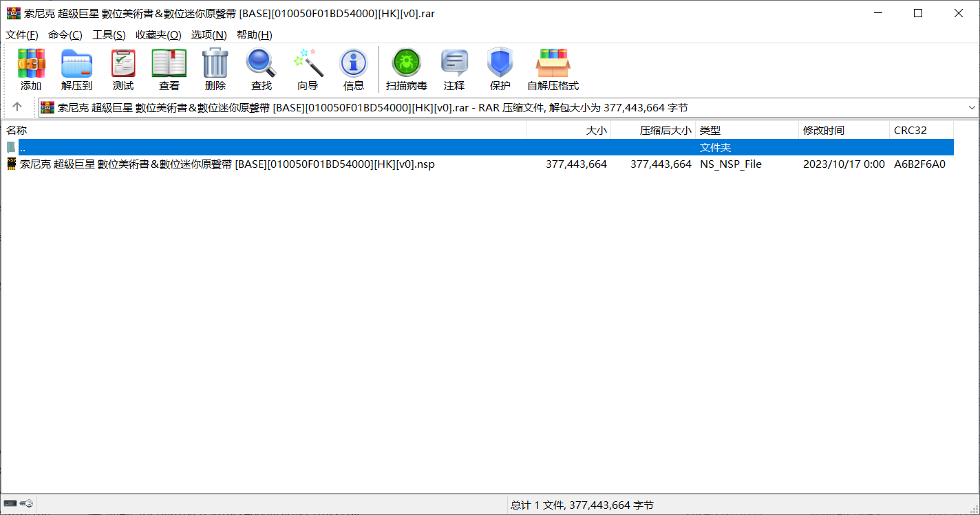The width and height of the screenshot is (980, 515).
Task: Sort by CRC32 column header
Action: click(x=922, y=131)
